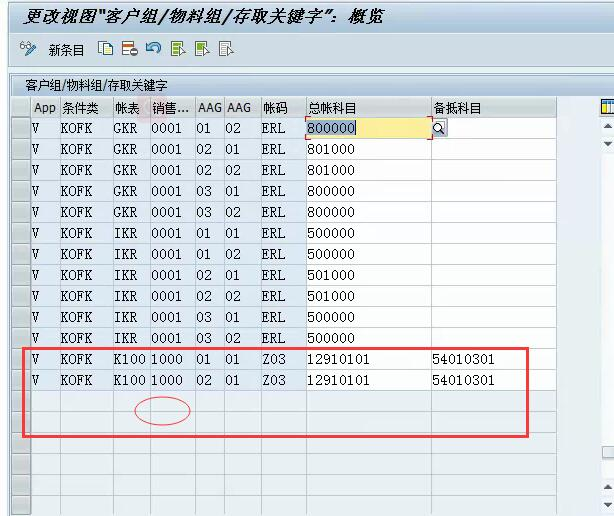Select the row with IKR 03 02
The width and height of the screenshot is (614, 516).
click(x=20, y=338)
